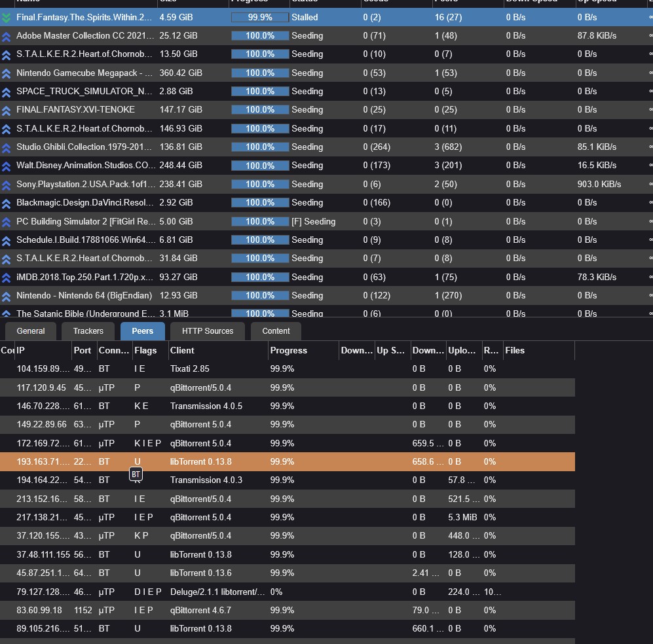The image size is (653, 644).
Task: Select the Walt.Disney.Animation.Studios torrent row
Action: [86, 166]
